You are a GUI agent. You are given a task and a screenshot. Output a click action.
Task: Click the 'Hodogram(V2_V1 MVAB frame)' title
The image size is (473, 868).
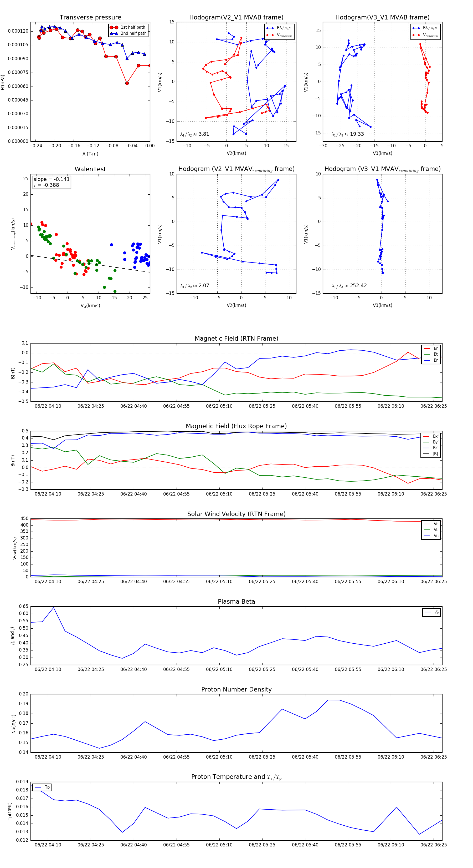236,18
